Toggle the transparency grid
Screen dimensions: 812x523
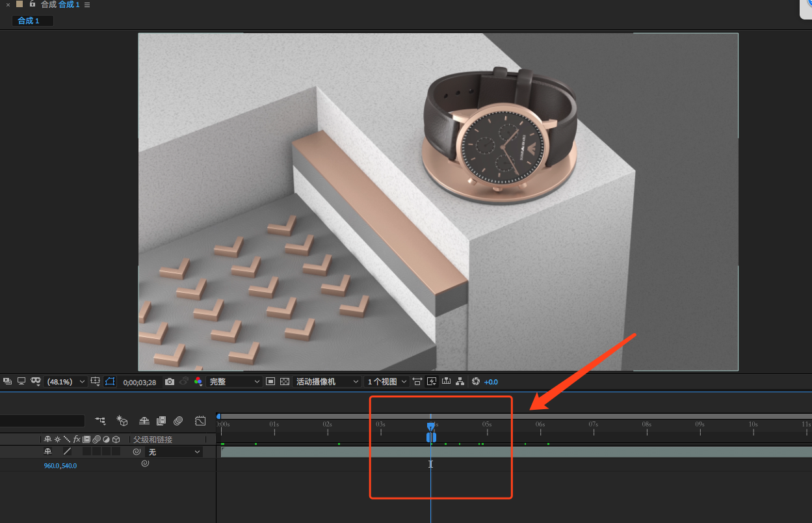pos(284,382)
